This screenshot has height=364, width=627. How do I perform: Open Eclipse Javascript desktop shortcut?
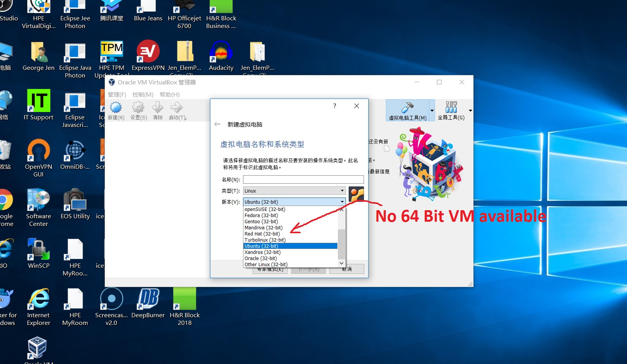tap(75, 109)
